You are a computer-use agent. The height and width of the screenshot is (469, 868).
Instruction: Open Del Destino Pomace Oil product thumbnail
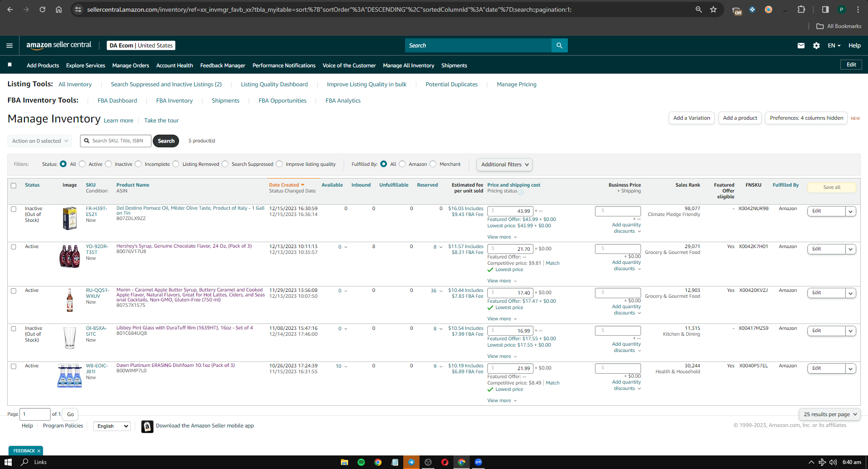(x=70, y=218)
